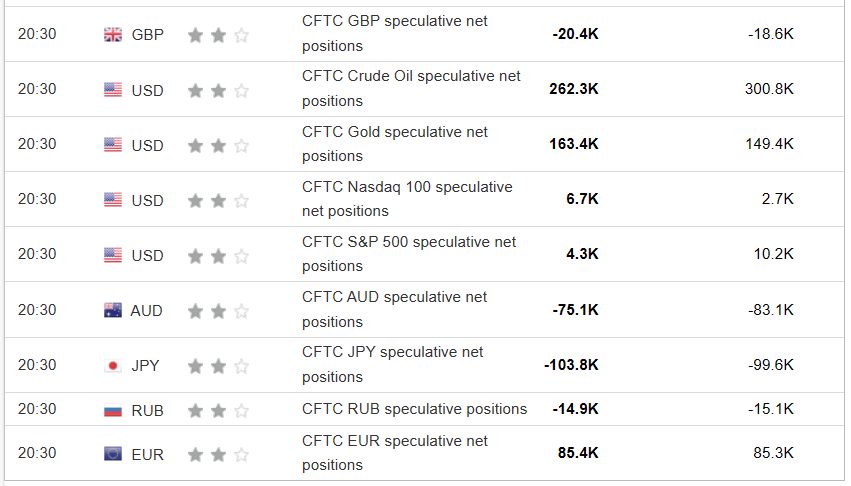Viewport: 851px width, 486px height.
Task: Click the importance stars in the GBP row
Action: (x=218, y=35)
